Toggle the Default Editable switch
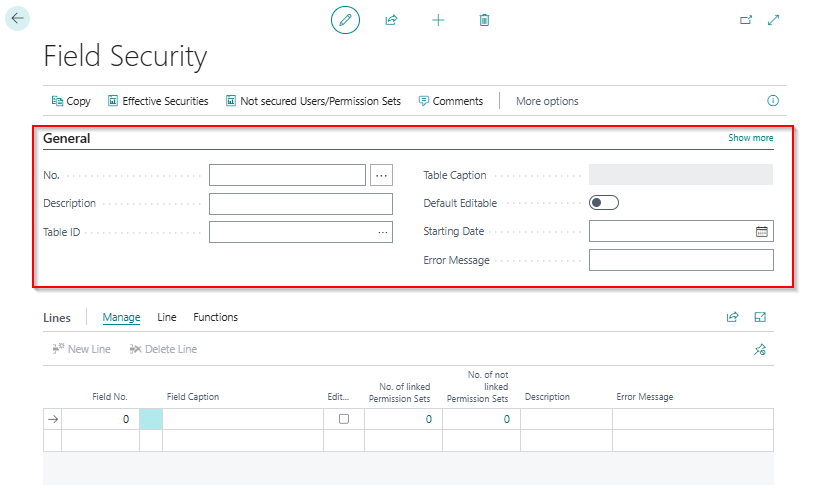The height and width of the screenshot is (494, 813). pos(604,203)
